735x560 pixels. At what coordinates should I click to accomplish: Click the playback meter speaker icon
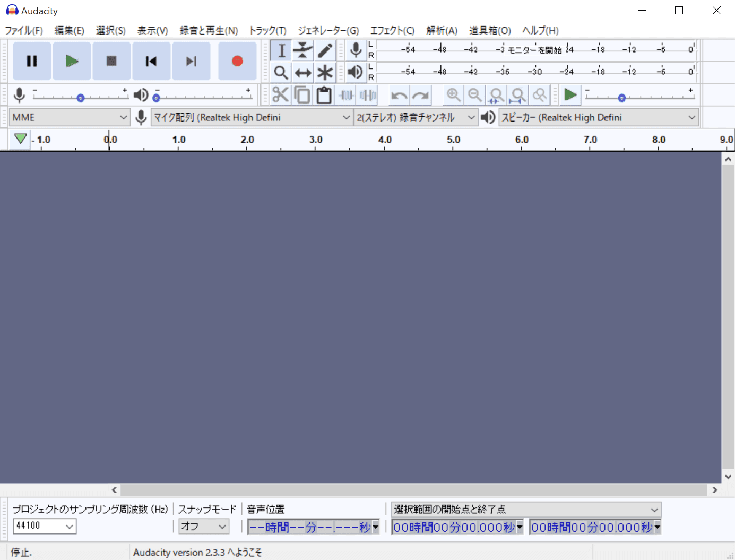[356, 72]
